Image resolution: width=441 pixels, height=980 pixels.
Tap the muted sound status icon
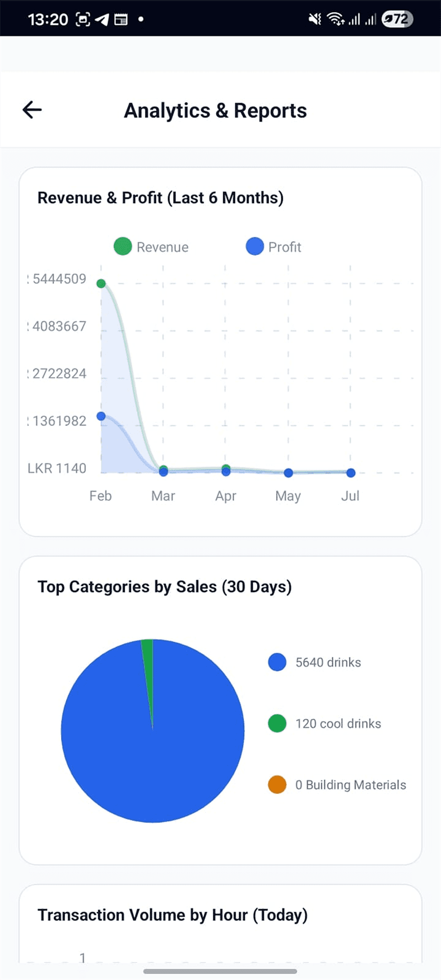[315, 19]
